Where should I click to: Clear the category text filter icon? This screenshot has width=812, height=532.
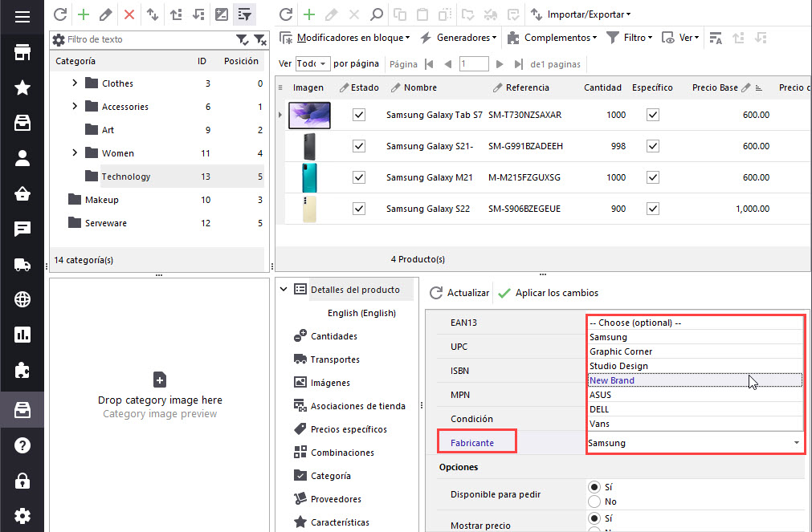tap(260, 39)
